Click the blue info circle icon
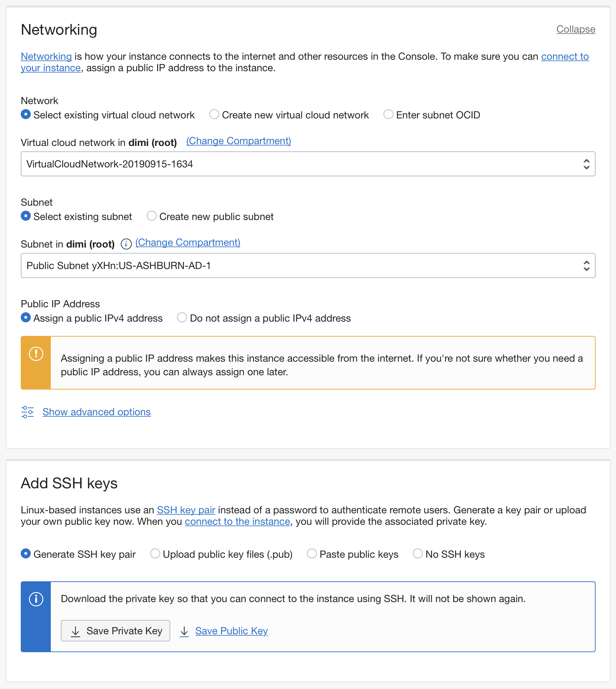 pyautogui.click(x=36, y=599)
